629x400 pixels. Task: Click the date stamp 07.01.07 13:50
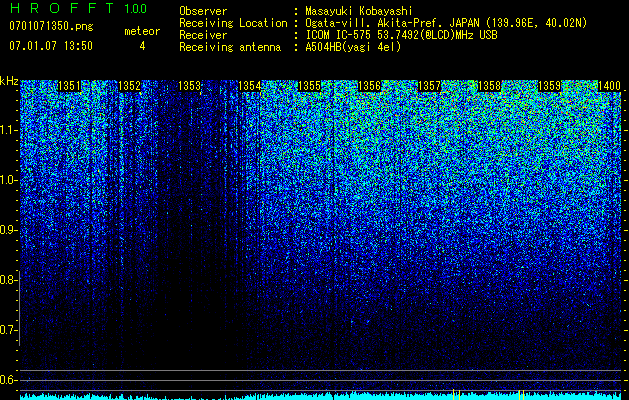51,45
